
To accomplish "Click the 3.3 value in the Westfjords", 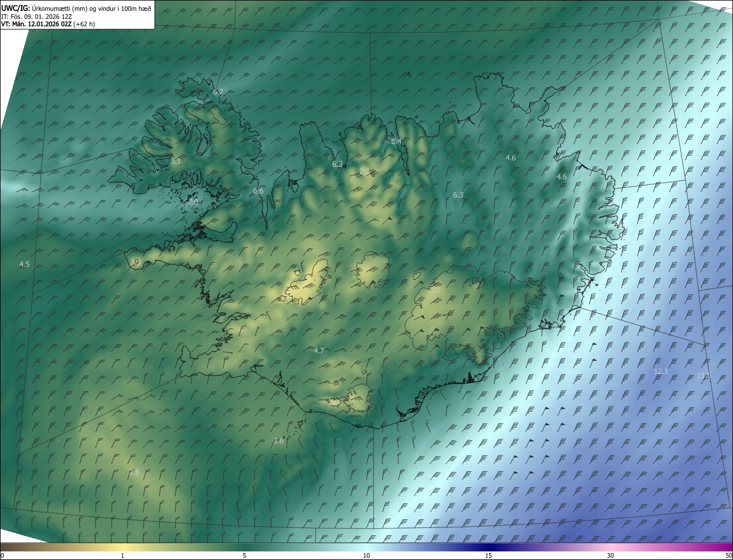I will tap(175, 161).
